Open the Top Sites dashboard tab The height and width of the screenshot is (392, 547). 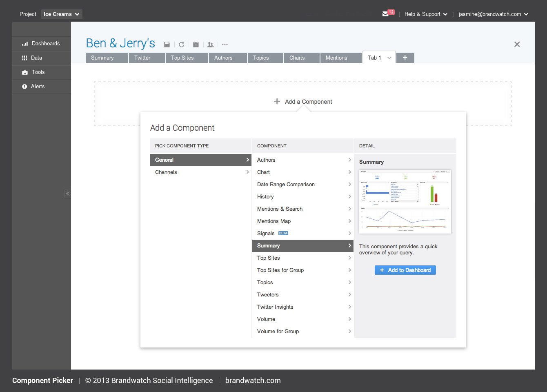187,58
